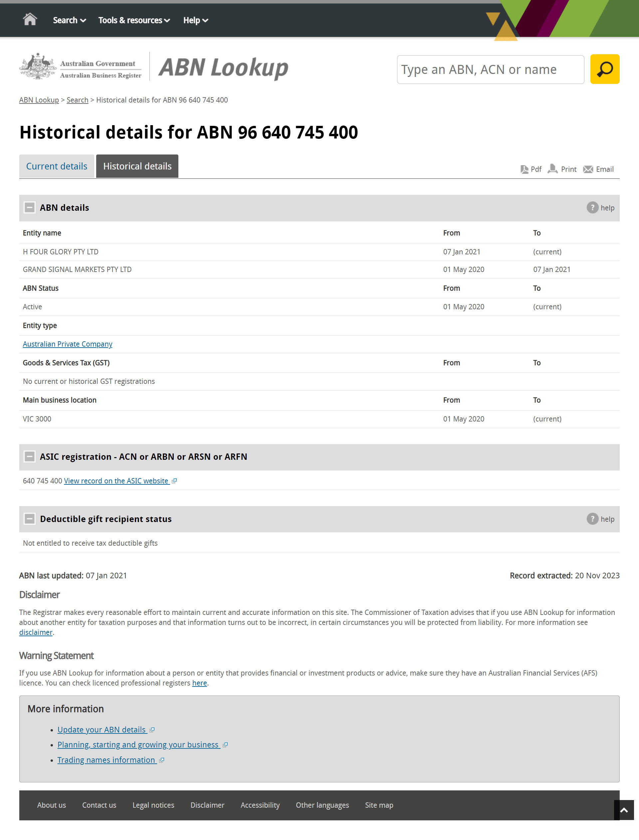Click the VIC 3000 location value
The height and width of the screenshot is (840, 639).
tap(37, 419)
